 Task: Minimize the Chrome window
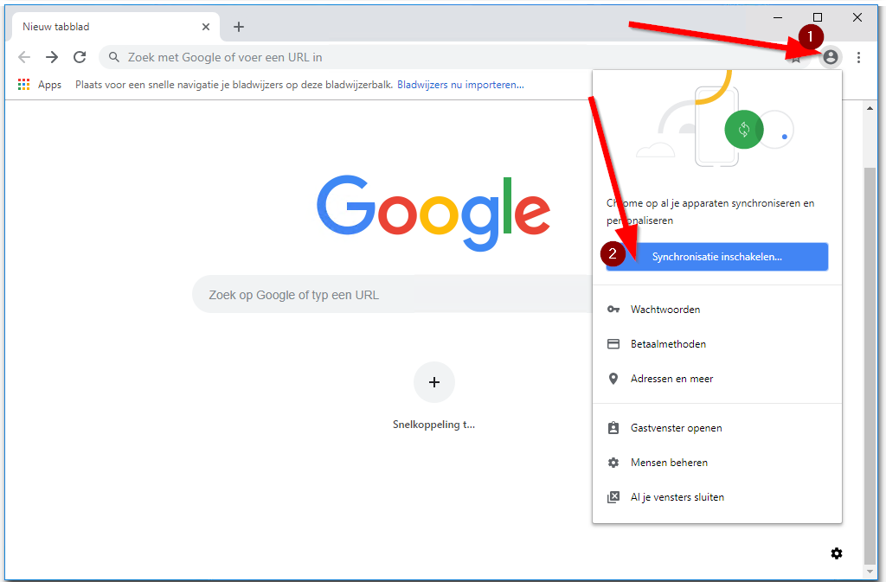pos(778,17)
